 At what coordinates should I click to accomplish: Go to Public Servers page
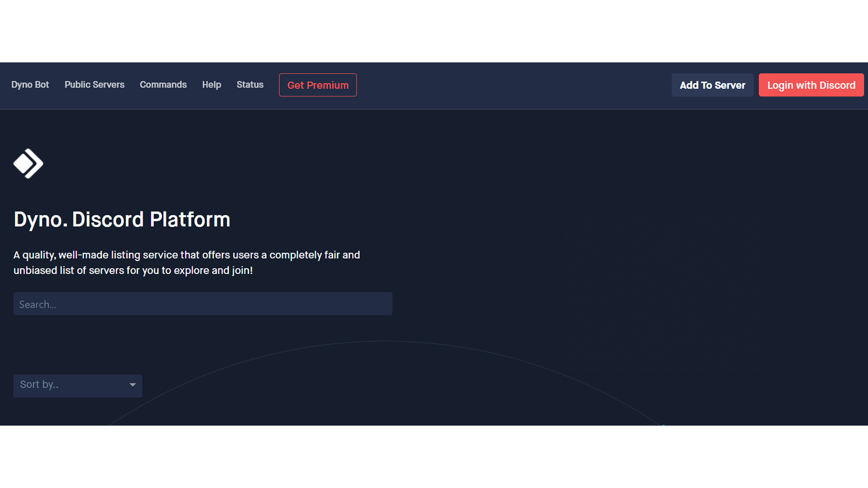94,85
